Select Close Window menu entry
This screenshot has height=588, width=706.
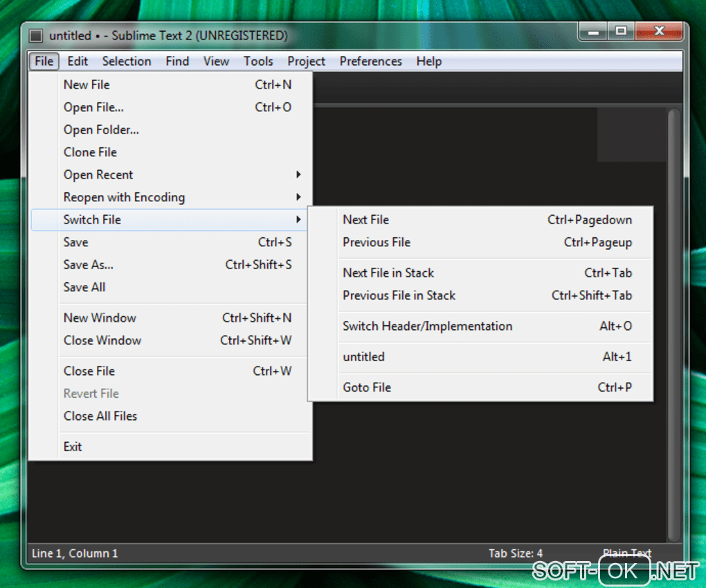170,340
